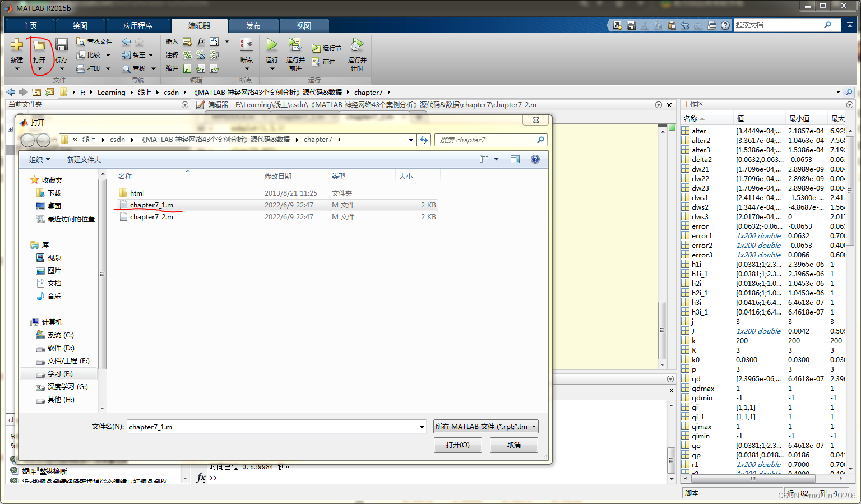Viewport: 861px width, 504px height.
Task: Switch to the 主页 ribbon tab
Action: (x=30, y=26)
